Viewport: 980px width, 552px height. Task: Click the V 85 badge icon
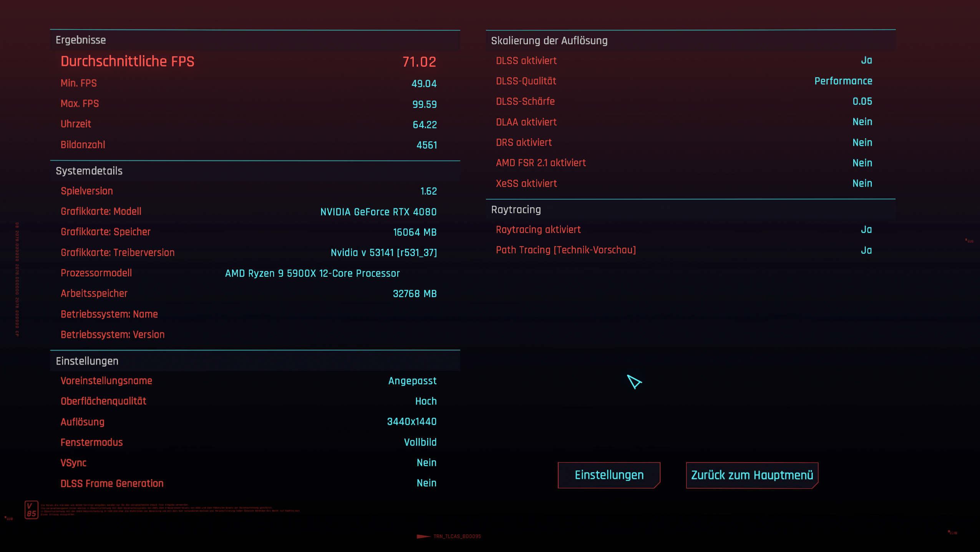point(32,510)
